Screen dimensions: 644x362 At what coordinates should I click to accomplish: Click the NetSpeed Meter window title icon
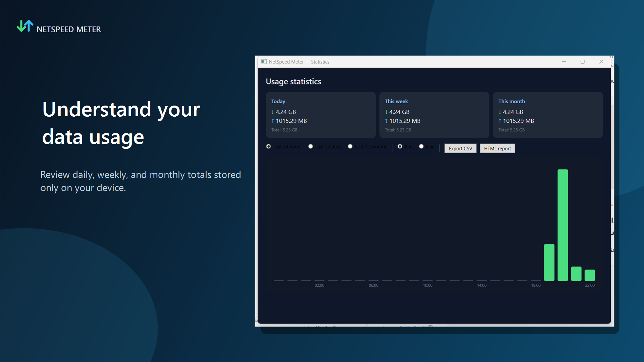click(264, 62)
